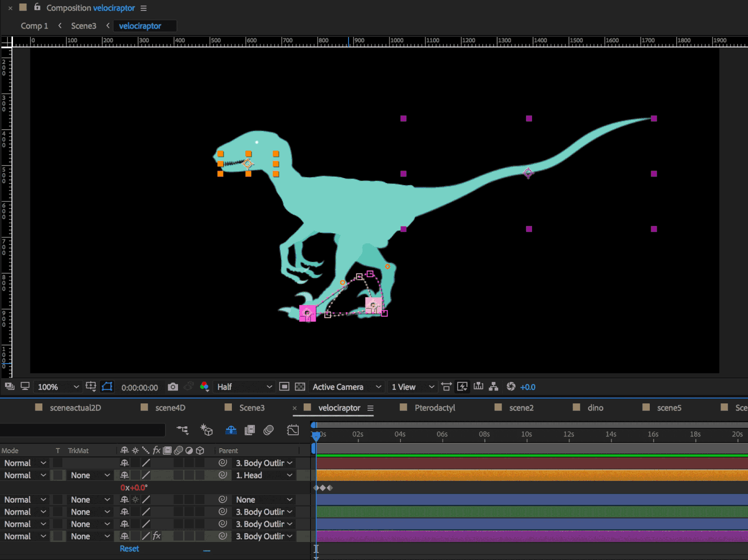Click the Frame Blending timeline icon
Viewport: 748px width, 560px height.
coord(250,430)
